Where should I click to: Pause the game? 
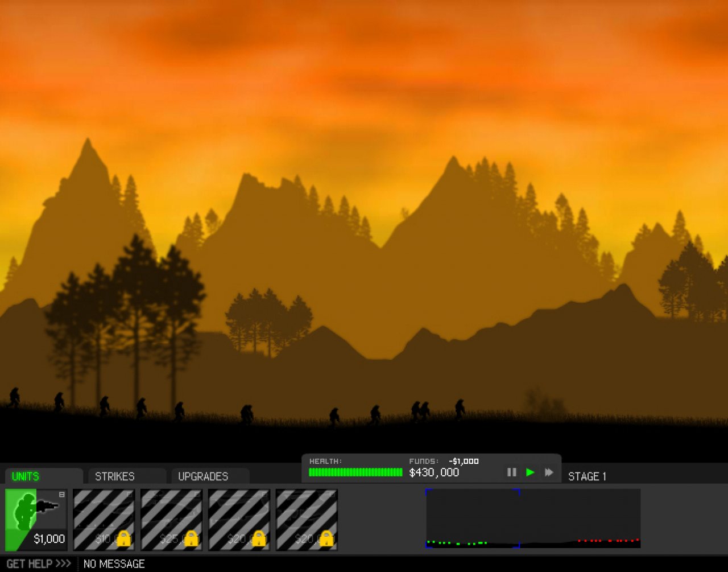(x=512, y=472)
